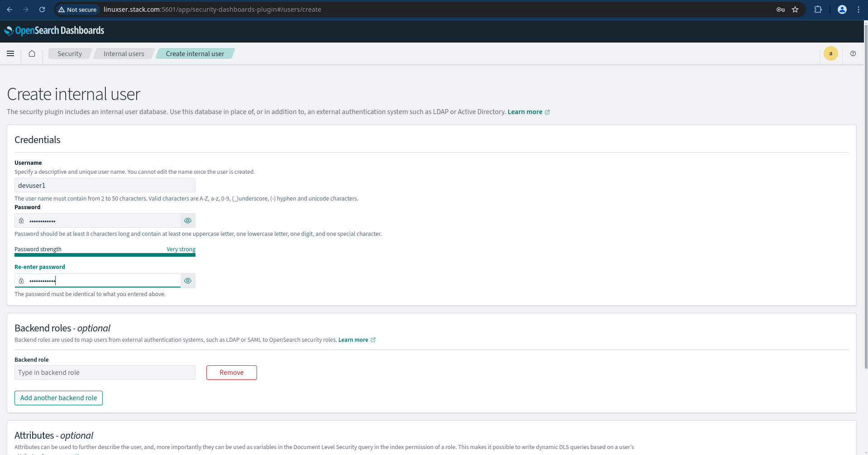The image size is (868, 455).
Task: Click inside the Username field showing devuser1
Action: click(x=105, y=185)
